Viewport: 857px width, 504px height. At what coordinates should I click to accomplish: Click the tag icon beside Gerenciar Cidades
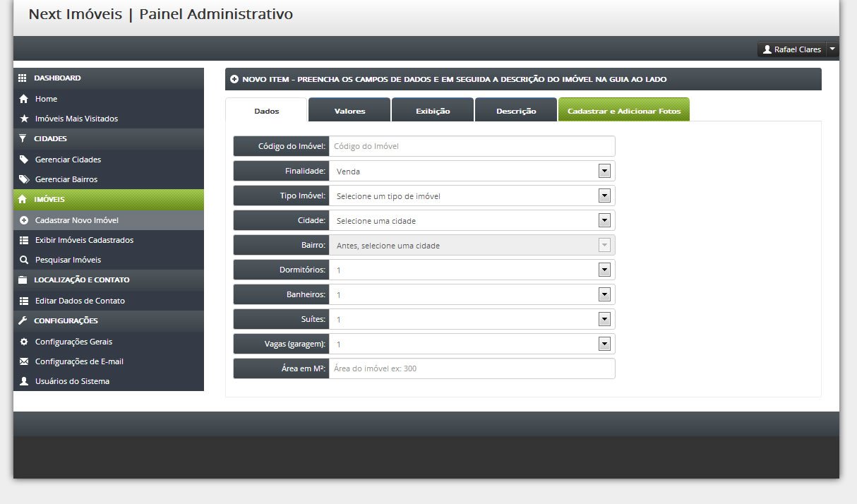pos(23,160)
